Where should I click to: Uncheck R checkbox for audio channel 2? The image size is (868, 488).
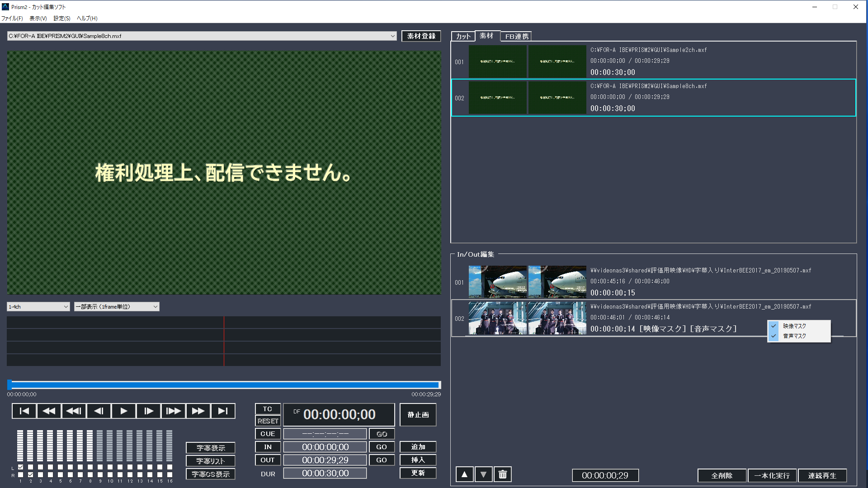pyautogui.click(x=30, y=475)
